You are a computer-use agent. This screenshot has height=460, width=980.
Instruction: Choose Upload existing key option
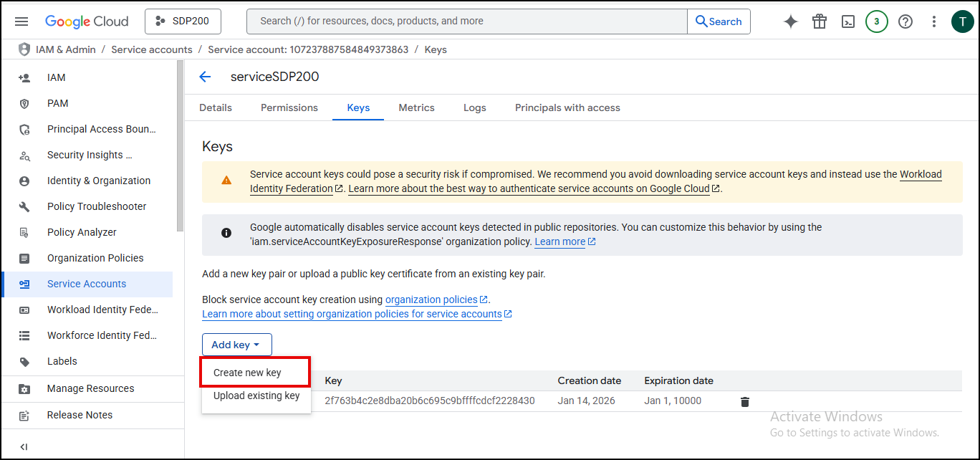pyautogui.click(x=256, y=396)
